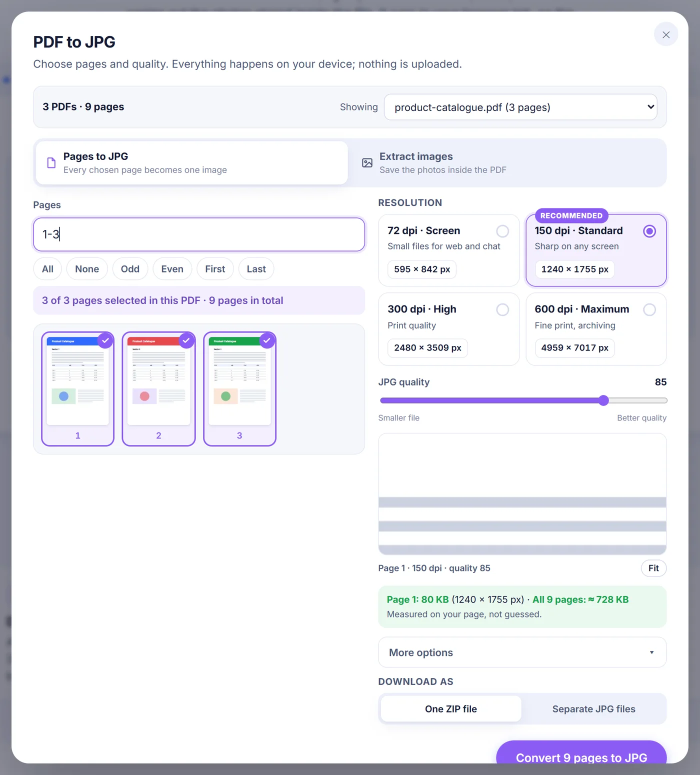Click the Fit preview button
Viewport: 700px width, 775px height.
(653, 568)
